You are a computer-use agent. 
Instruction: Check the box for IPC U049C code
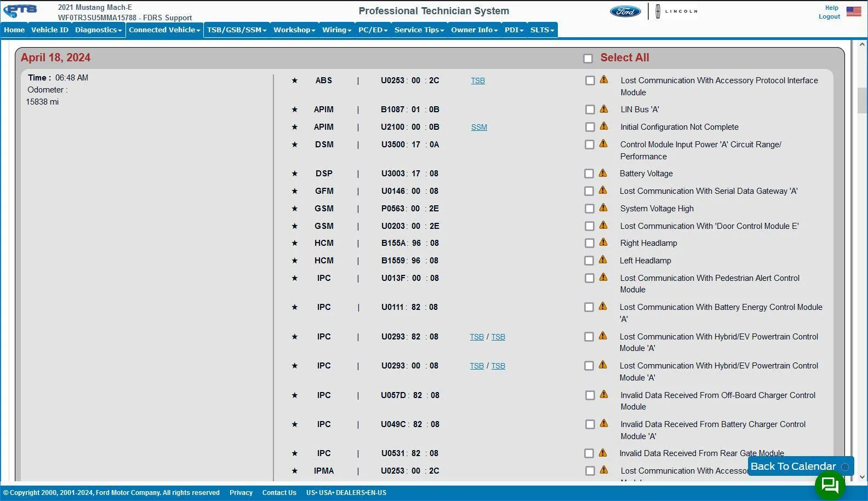(590, 424)
